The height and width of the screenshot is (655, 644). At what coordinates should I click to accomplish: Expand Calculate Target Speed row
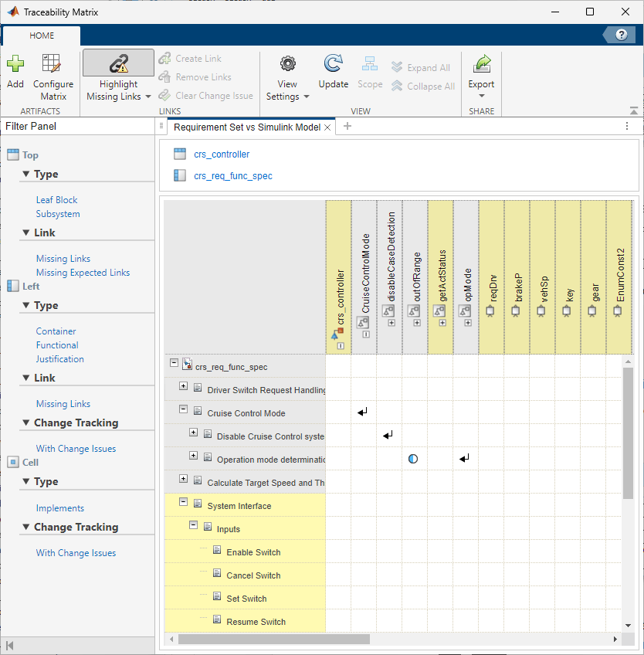coord(183,478)
